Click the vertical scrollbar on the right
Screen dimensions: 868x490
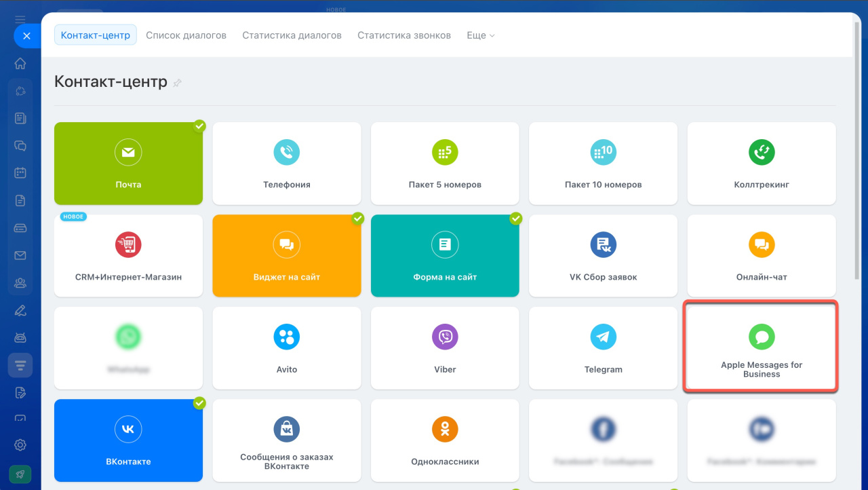(859, 149)
